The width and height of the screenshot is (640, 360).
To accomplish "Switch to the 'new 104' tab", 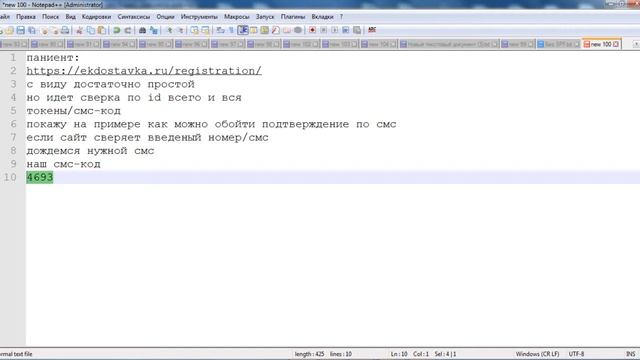I will coord(378,44).
